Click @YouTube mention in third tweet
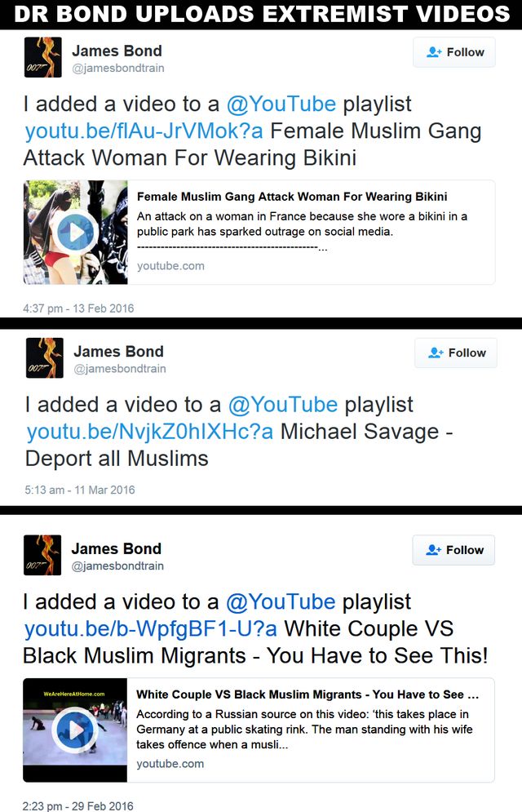The image size is (522, 812). tap(281, 601)
